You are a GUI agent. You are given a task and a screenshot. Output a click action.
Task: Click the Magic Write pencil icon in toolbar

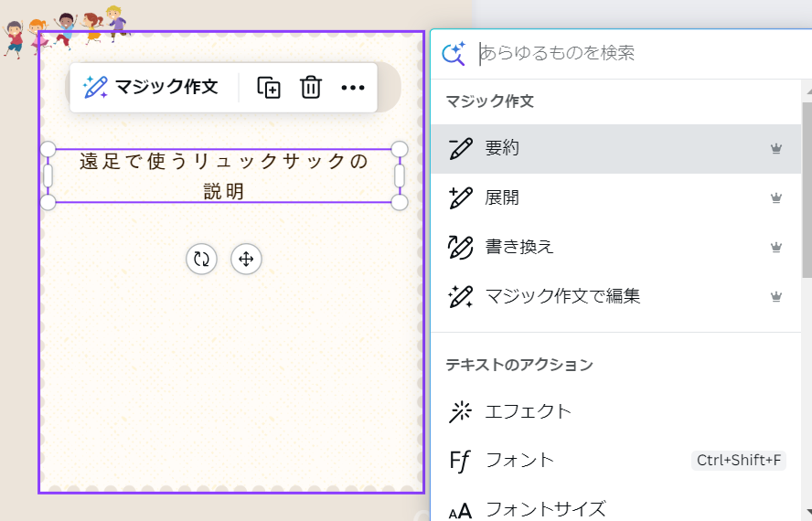pos(95,87)
